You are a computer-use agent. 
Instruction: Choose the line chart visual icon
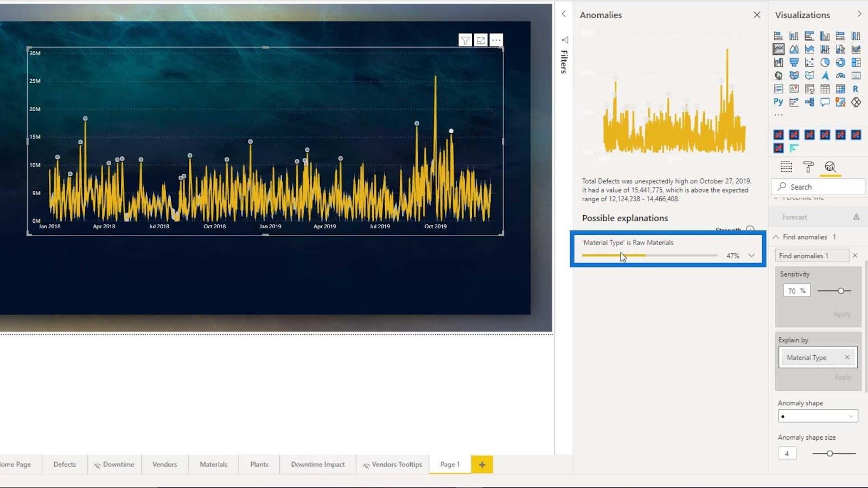pos(778,49)
